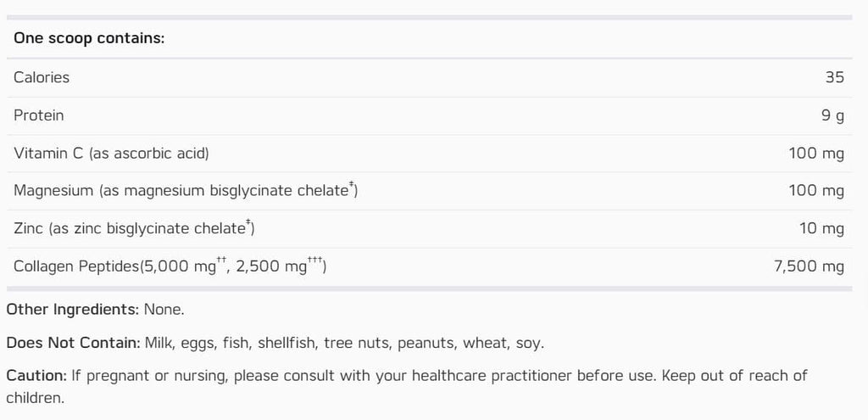
Task: Click the double-dagger mark after 5,000 mg
Action: pyautogui.click(x=223, y=261)
